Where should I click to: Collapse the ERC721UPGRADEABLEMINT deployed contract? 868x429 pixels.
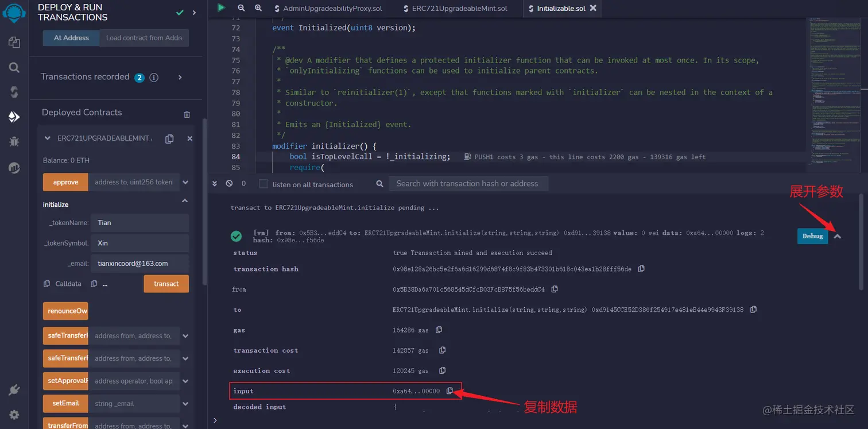(x=48, y=138)
